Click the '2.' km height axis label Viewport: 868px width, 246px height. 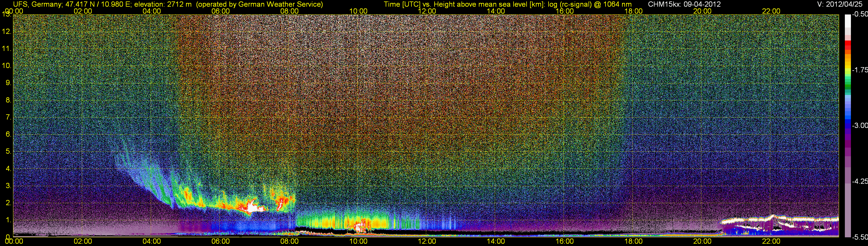point(9,203)
